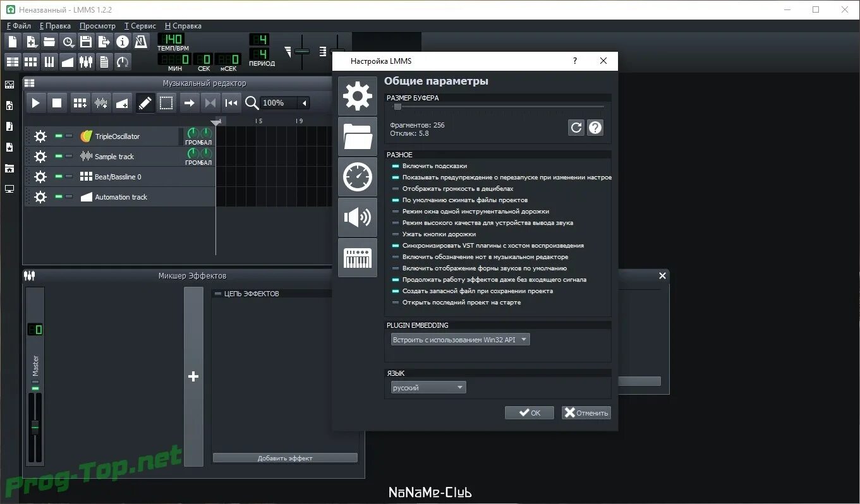Screen dimensions: 860x504
Task: Toggle the metronome icon
Action: pyautogui.click(x=141, y=42)
